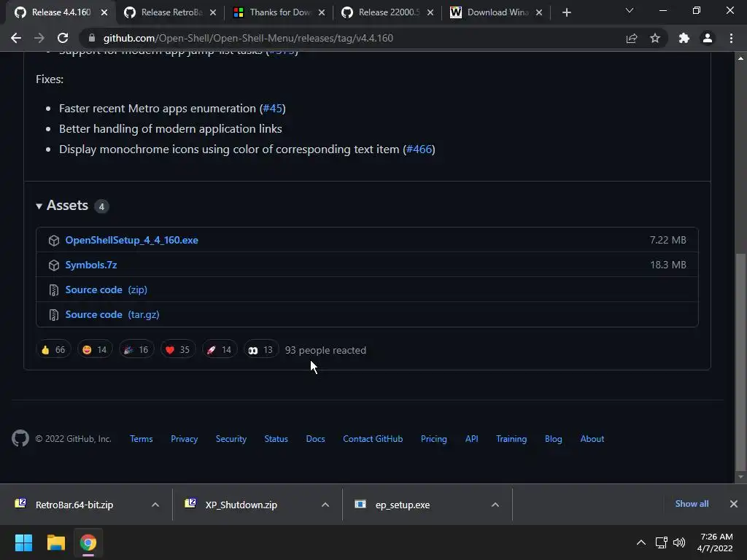Viewport: 747px width, 560px height.
Task: React with eyes emoji (13)
Action: click(x=261, y=350)
